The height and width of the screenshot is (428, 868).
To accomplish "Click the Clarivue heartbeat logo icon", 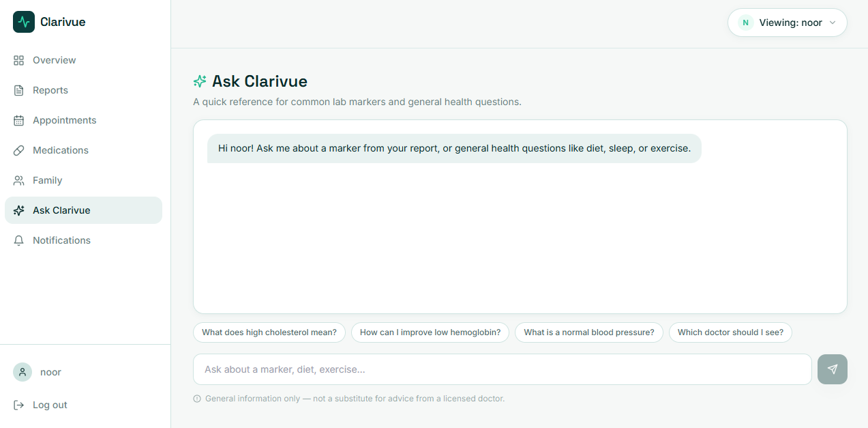I will (24, 22).
